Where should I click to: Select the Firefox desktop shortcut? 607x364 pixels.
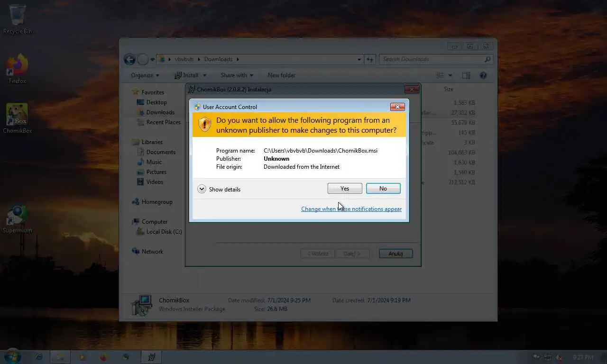(18, 69)
